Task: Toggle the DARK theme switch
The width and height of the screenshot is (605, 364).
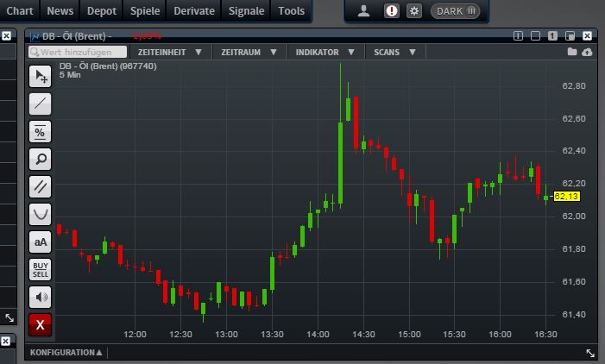Action: (x=456, y=11)
